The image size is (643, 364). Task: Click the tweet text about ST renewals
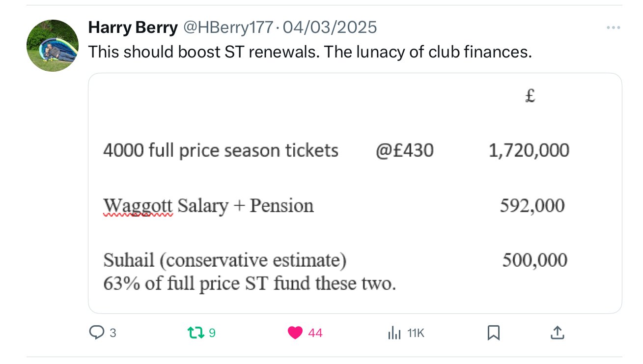point(309,52)
